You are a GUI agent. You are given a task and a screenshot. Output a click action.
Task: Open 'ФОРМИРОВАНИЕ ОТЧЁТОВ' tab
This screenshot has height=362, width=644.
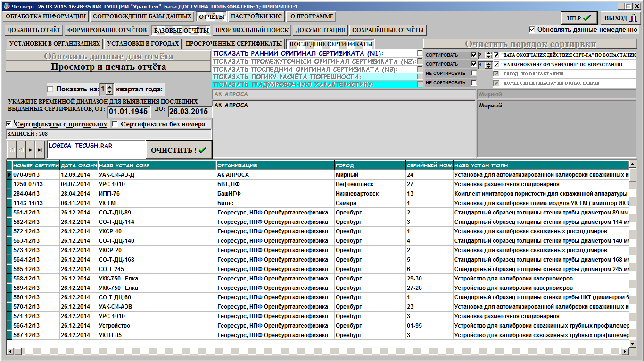coord(107,30)
